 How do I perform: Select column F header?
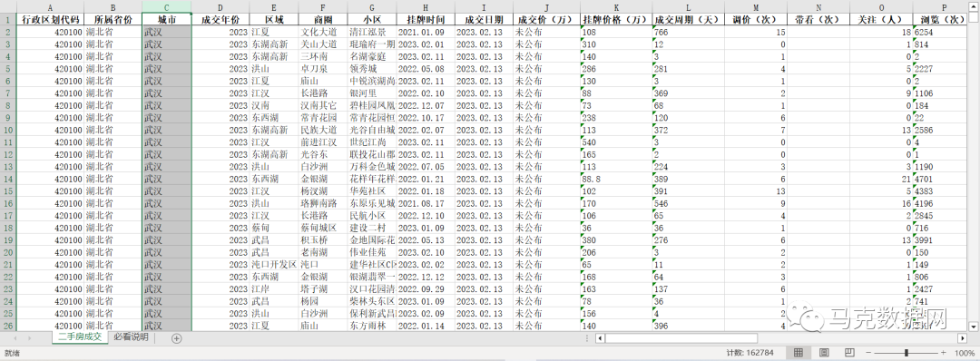(x=322, y=7)
